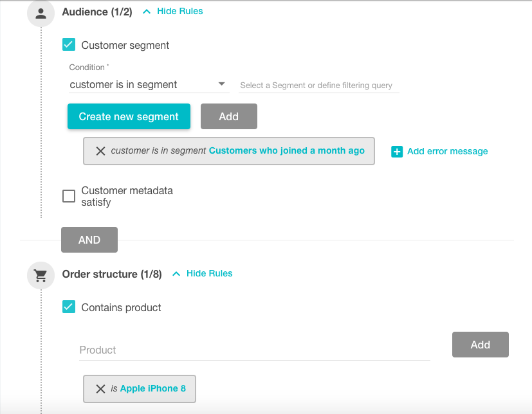Collapse Order structure rules using chevron
This screenshot has width=532, height=414.
click(176, 274)
